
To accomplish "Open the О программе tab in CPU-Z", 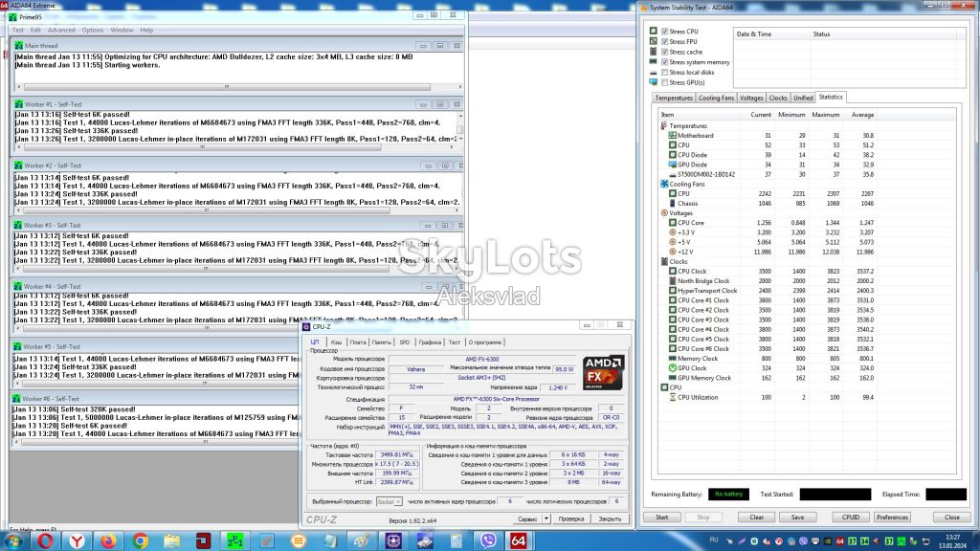I will [485, 342].
